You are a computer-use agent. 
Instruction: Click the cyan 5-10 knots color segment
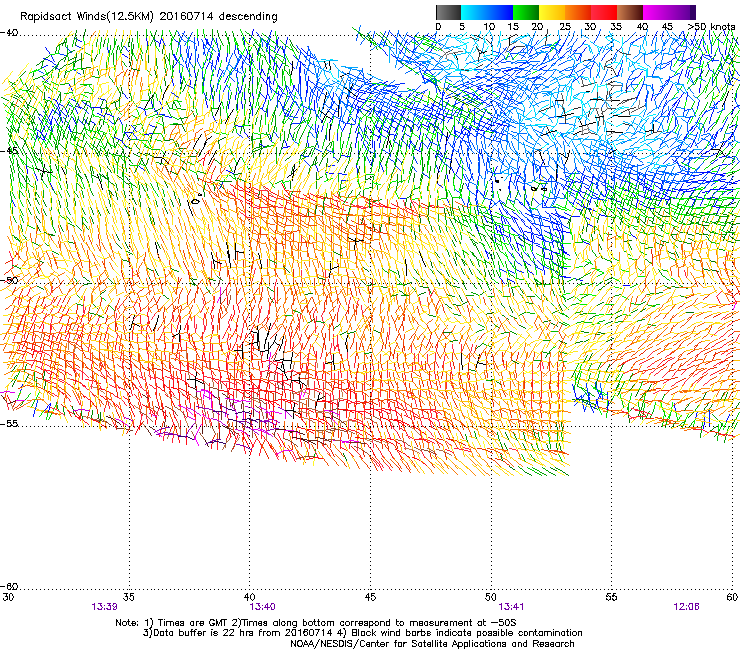[474, 12]
